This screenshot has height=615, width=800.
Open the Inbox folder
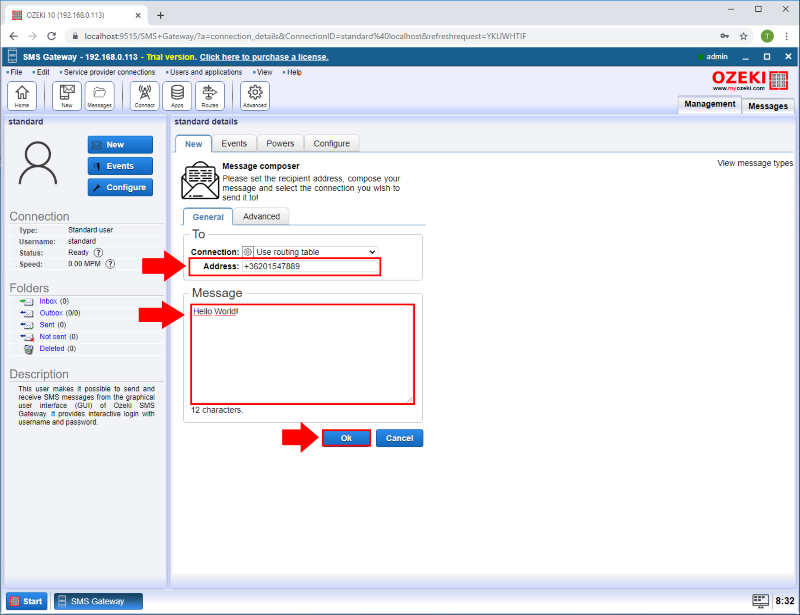48,301
